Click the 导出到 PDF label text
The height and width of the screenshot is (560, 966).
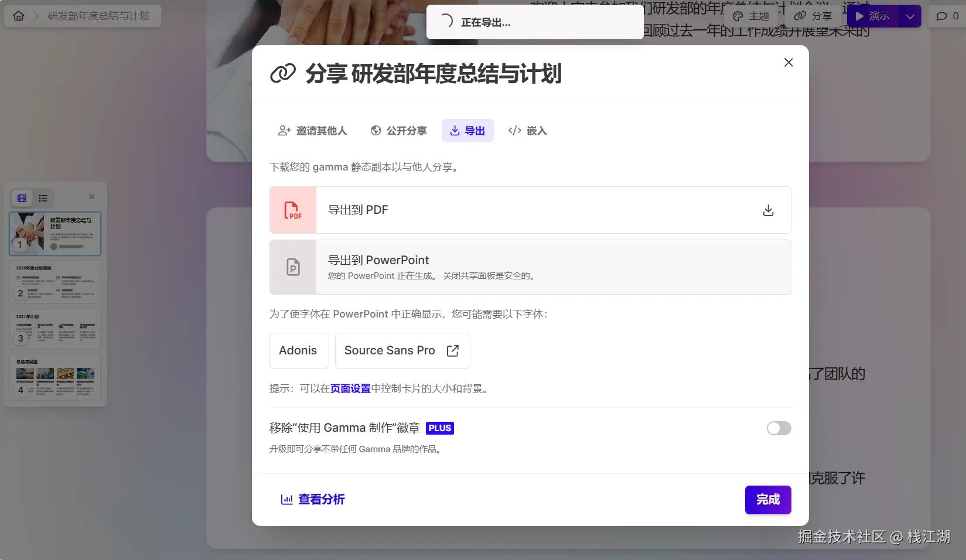click(x=358, y=210)
